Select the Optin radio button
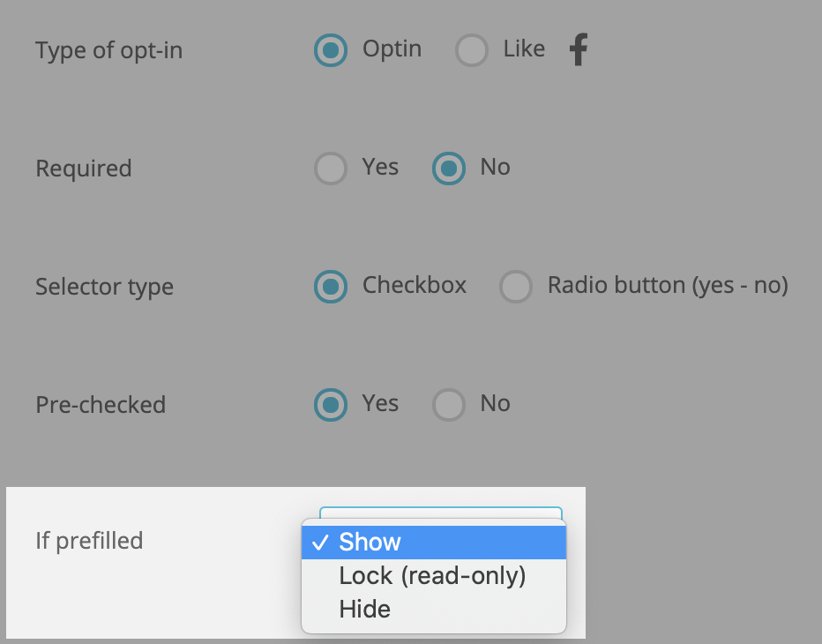This screenshot has height=644, width=822. pos(330,50)
